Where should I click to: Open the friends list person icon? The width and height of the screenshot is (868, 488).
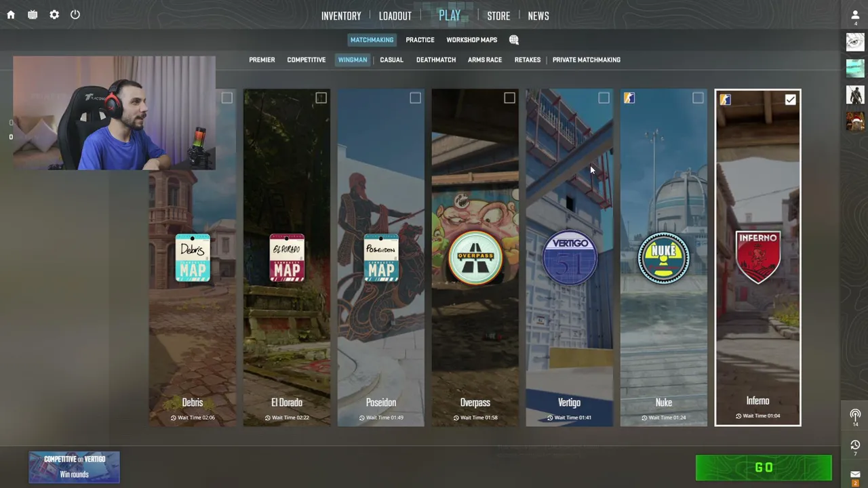pos(855,15)
